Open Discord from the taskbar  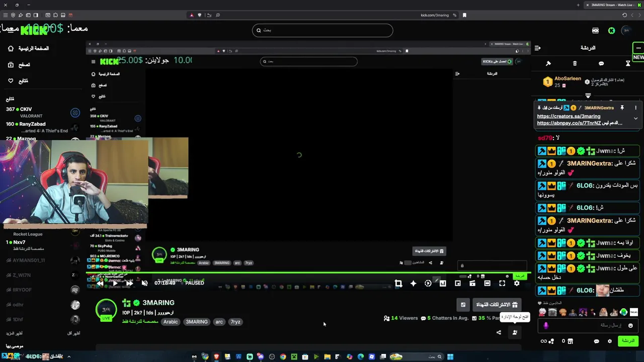(261, 357)
